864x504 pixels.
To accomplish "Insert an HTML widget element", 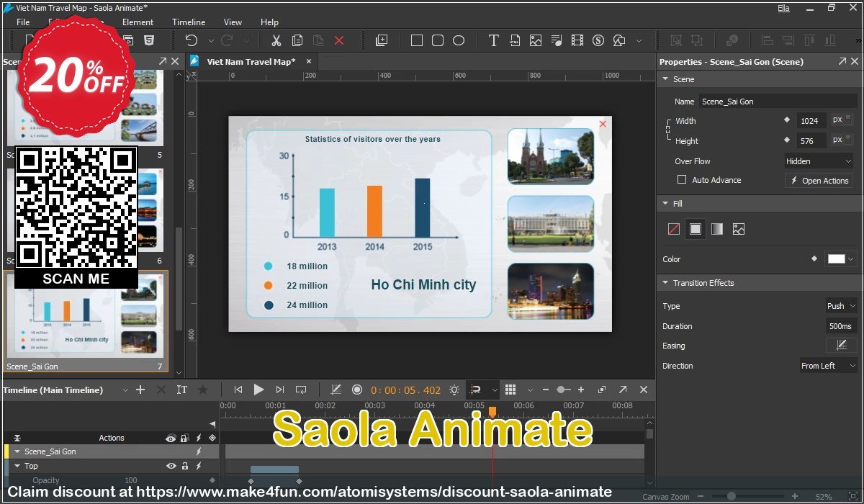I will [514, 40].
